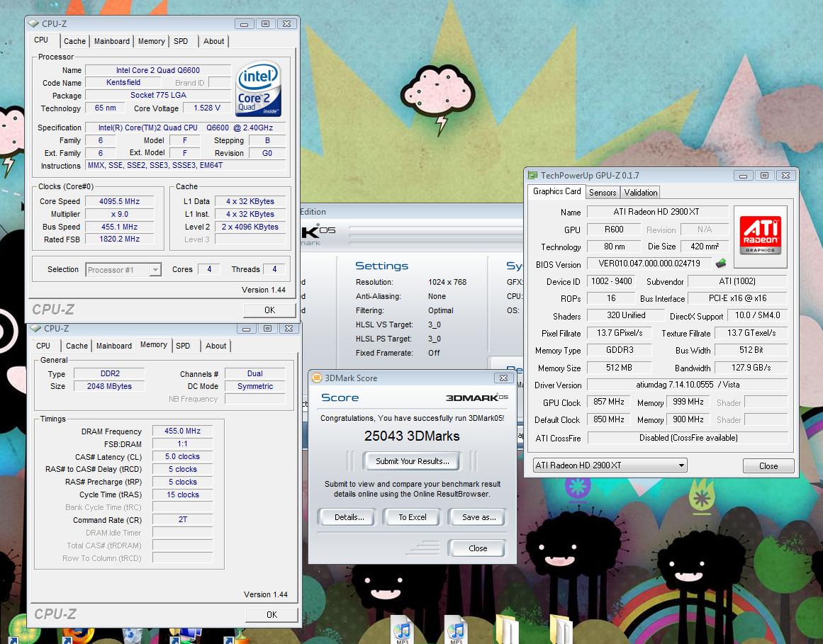Click the processor Name field Intel Core 2 Quad Q6600
The image size is (823, 644).
coord(158,70)
